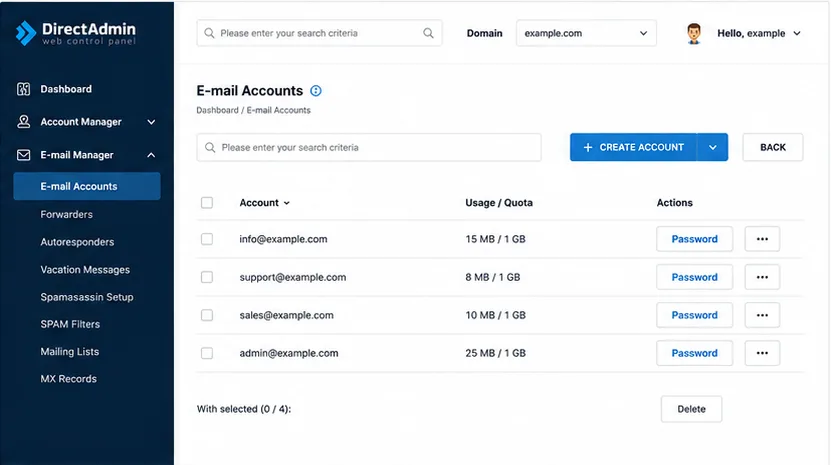Click the magnifier icon at right of top search
Screen dimensions: 831x465
pyautogui.click(x=428, y=33)
